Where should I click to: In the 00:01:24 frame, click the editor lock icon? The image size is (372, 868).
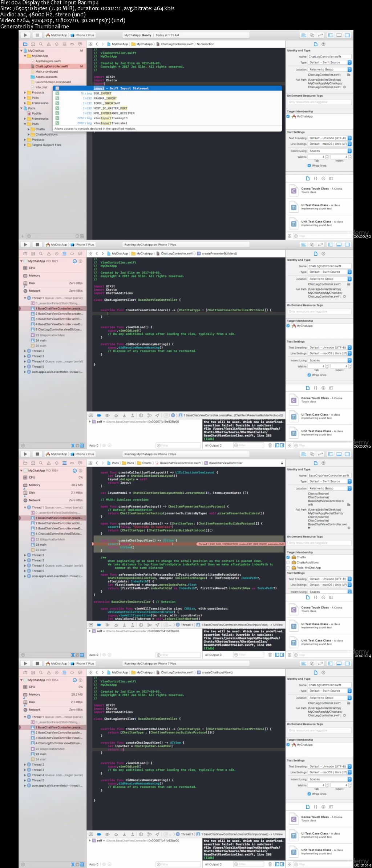pyautogui.click(x=282, y=463)
